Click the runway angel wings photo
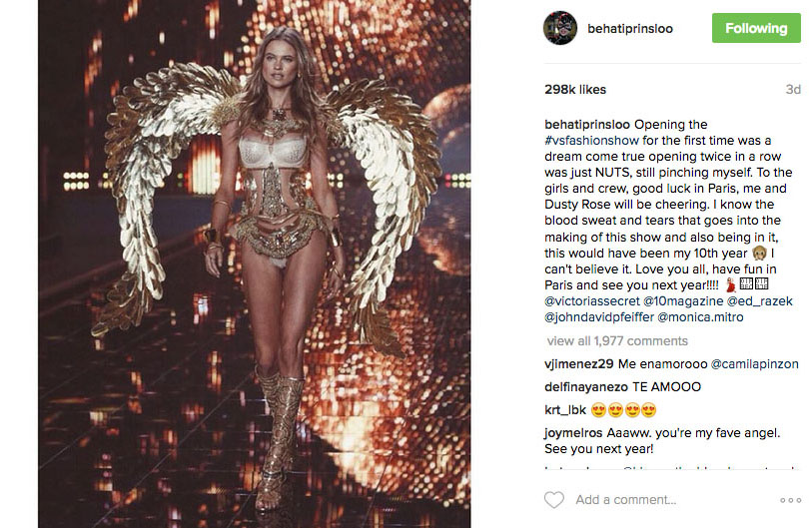812x528 pixels. pos(255,264)
